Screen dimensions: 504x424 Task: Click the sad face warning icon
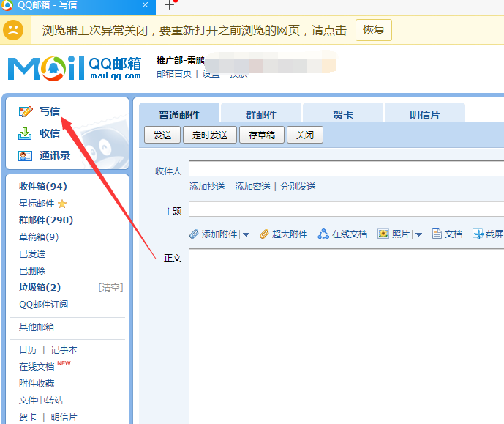tap(13, 30)
